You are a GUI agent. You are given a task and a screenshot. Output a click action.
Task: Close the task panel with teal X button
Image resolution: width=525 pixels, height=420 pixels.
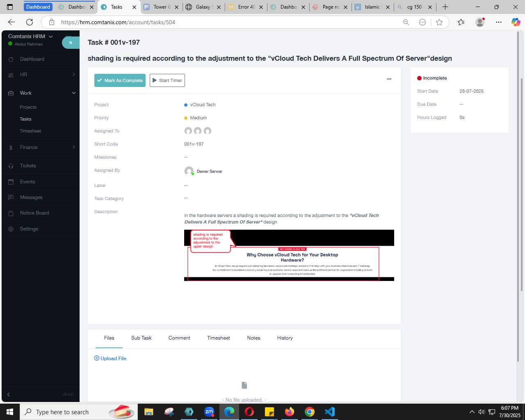[x=71, y=42]
